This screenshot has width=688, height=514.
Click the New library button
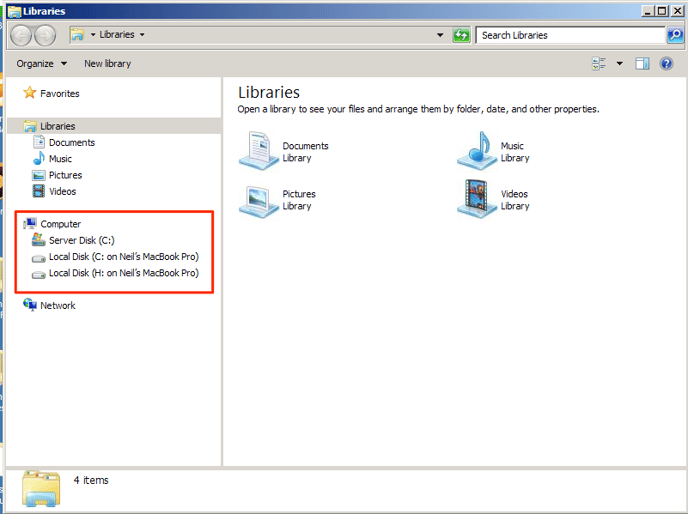pyautogui.click(x=107, y=64)
